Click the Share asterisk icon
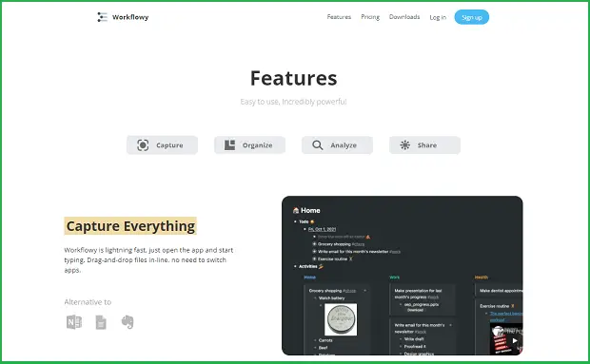Viewport: 590px width, 364px height. 404,145
